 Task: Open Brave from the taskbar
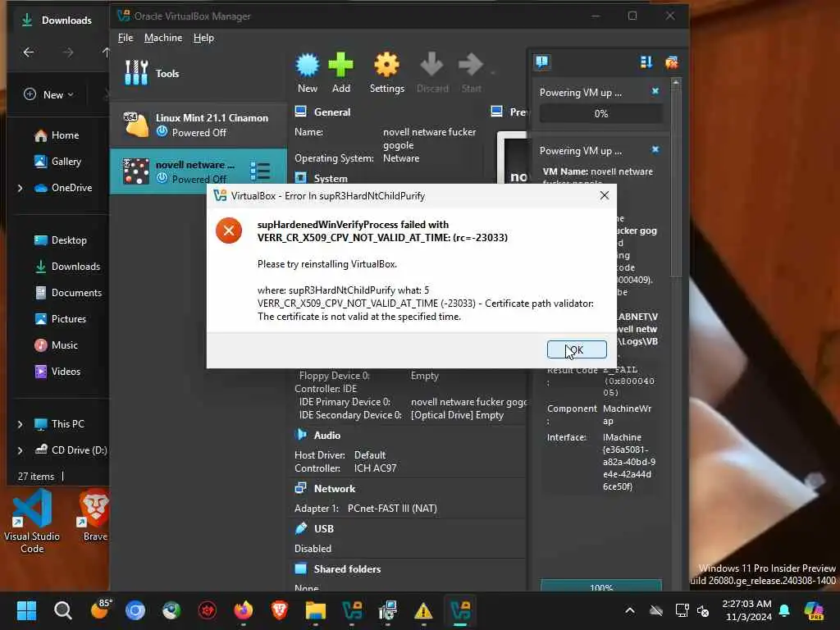click(279, 610)
